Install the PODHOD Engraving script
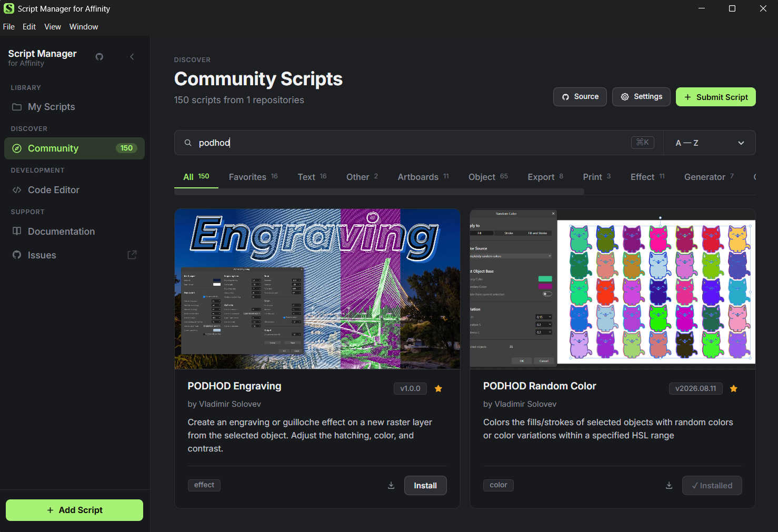Image resolution: width=778 pixels, height=532 pixels. point(425,486)
